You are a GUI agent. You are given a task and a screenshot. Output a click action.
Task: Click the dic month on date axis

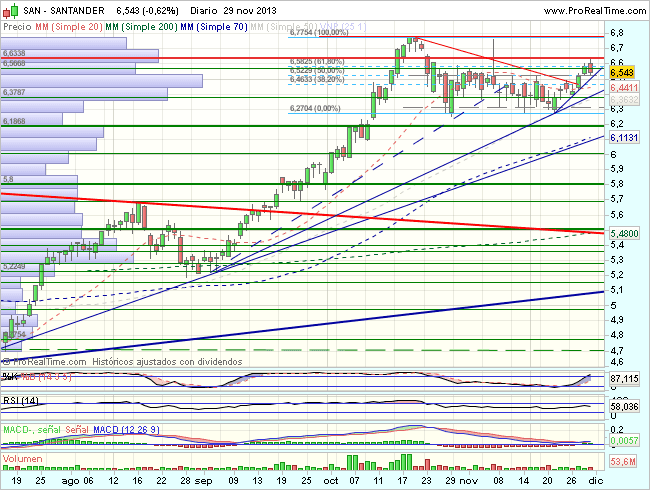596,481
